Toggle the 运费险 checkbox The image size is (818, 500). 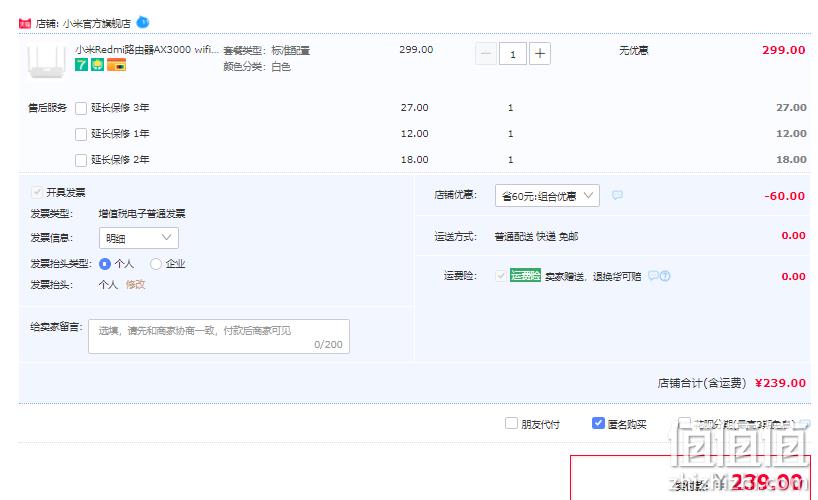pyautogui.click(x=500, y=276)
